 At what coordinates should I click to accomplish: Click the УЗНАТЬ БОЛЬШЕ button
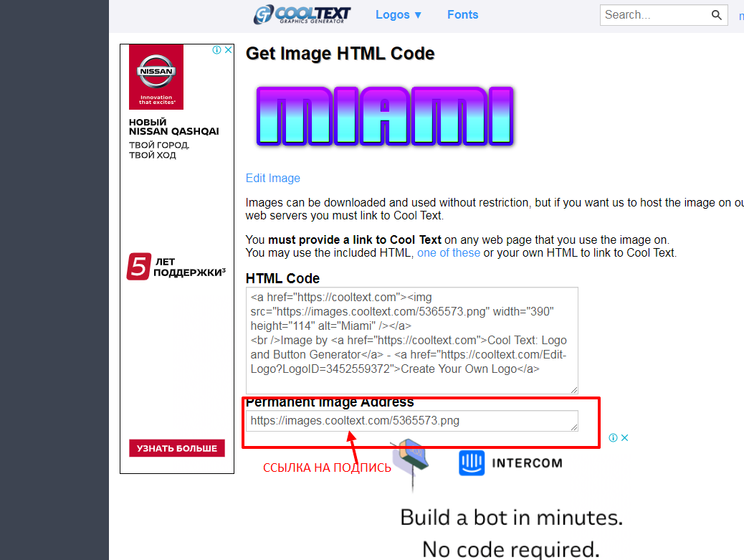(177, 448)
